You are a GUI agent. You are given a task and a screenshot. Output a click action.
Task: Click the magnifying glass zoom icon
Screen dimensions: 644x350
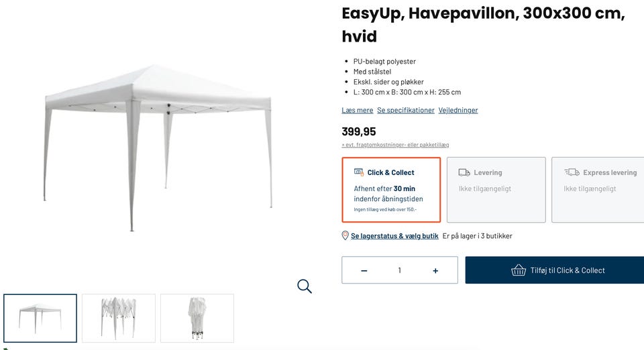tap(305, 286)
